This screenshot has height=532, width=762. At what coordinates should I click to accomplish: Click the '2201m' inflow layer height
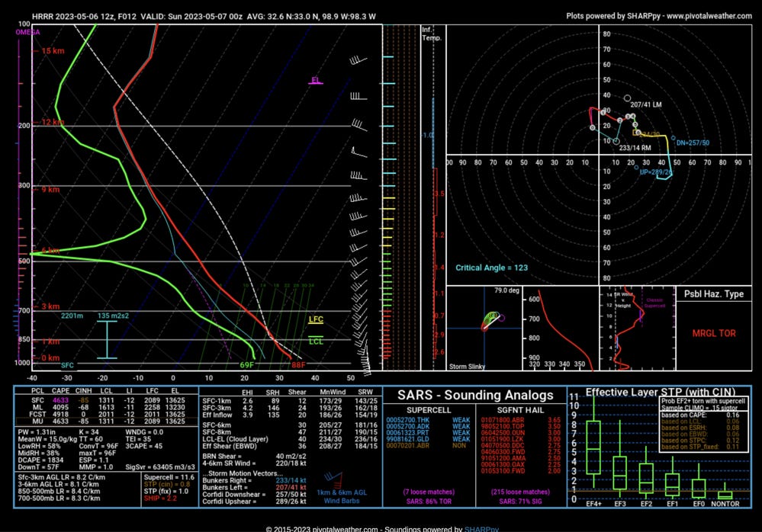point(72,316)
